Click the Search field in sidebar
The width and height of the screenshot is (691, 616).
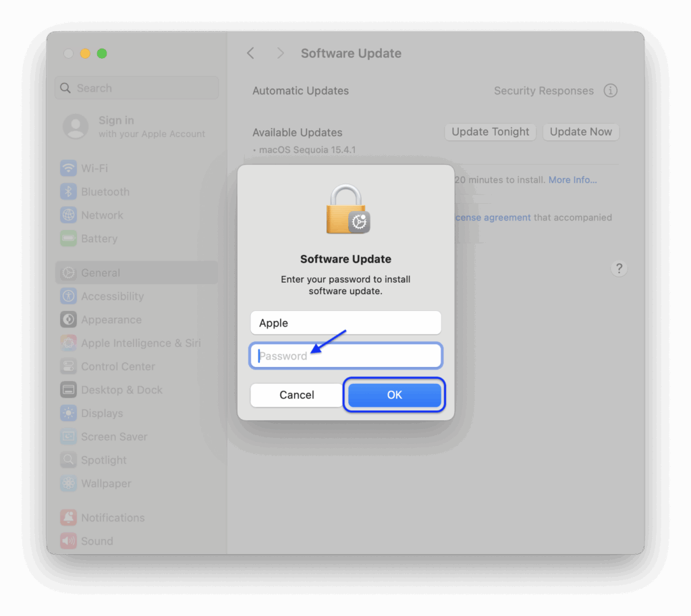point(136,88)
